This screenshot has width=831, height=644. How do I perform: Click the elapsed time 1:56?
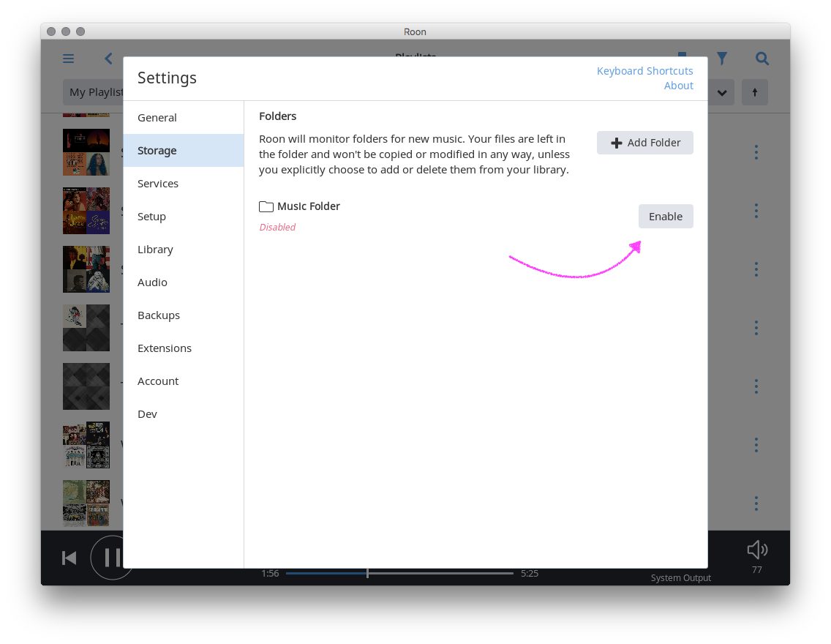(x=270, y=573)
